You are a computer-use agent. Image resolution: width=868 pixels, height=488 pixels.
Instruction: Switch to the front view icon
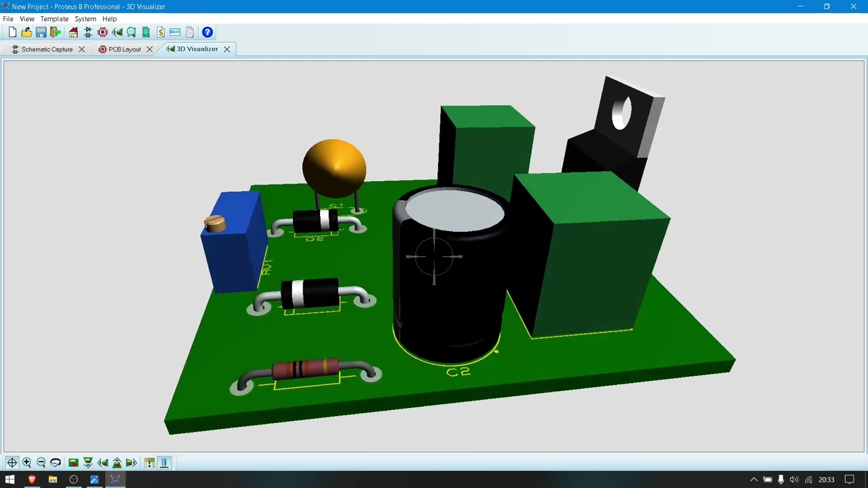88,462
